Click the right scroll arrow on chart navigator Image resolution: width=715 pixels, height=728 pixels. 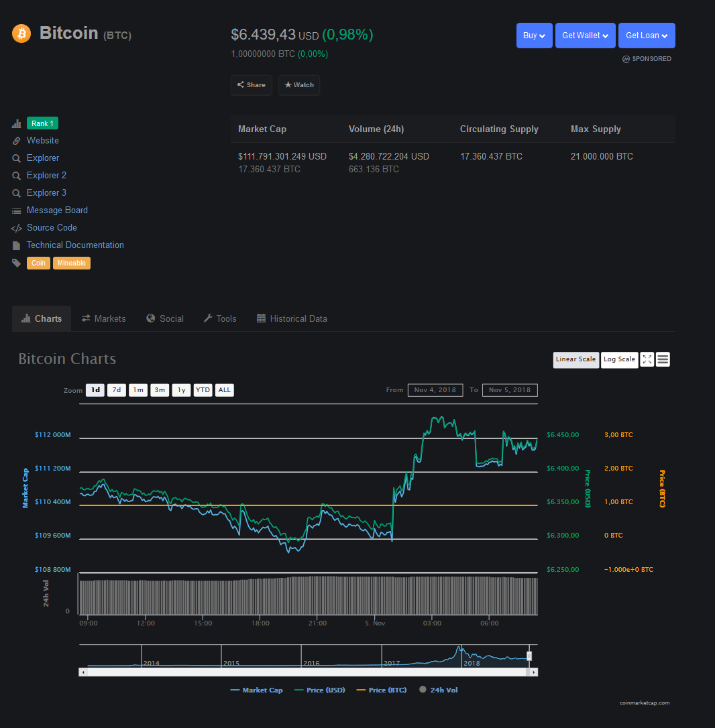click(534, 672)
